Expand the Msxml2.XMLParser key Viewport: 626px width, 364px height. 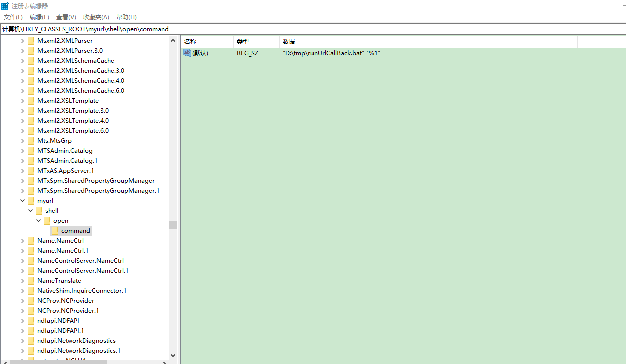[22, 40]
